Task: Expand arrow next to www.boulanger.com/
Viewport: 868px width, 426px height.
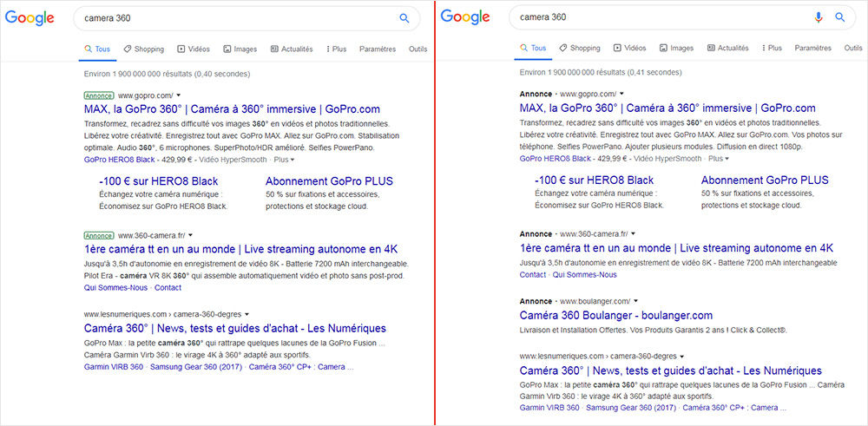Action: 636,301
